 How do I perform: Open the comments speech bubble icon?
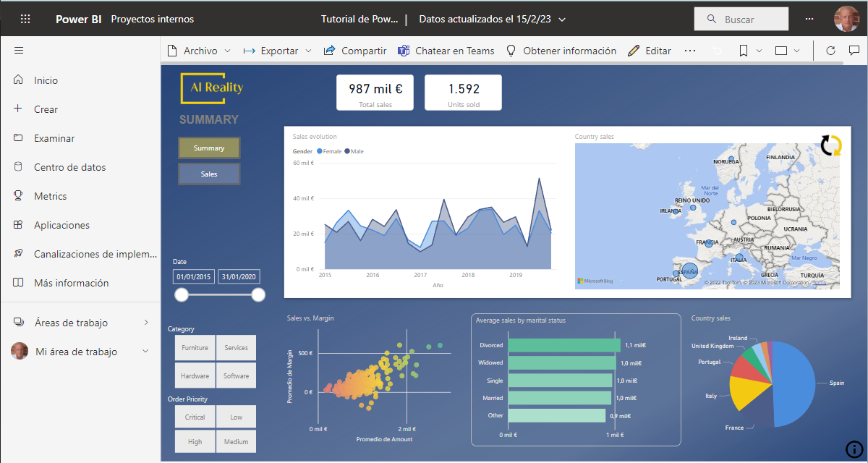[x=854, y=51]
